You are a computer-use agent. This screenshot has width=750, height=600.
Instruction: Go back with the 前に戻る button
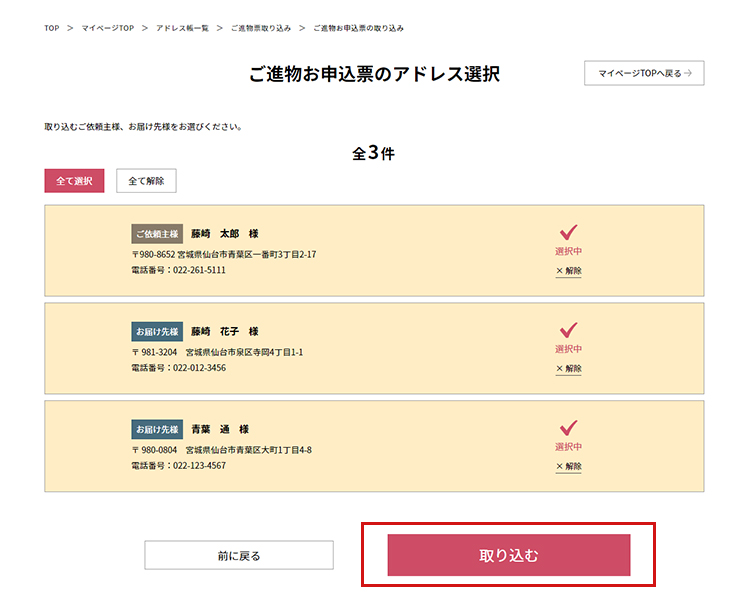(239, 555)
